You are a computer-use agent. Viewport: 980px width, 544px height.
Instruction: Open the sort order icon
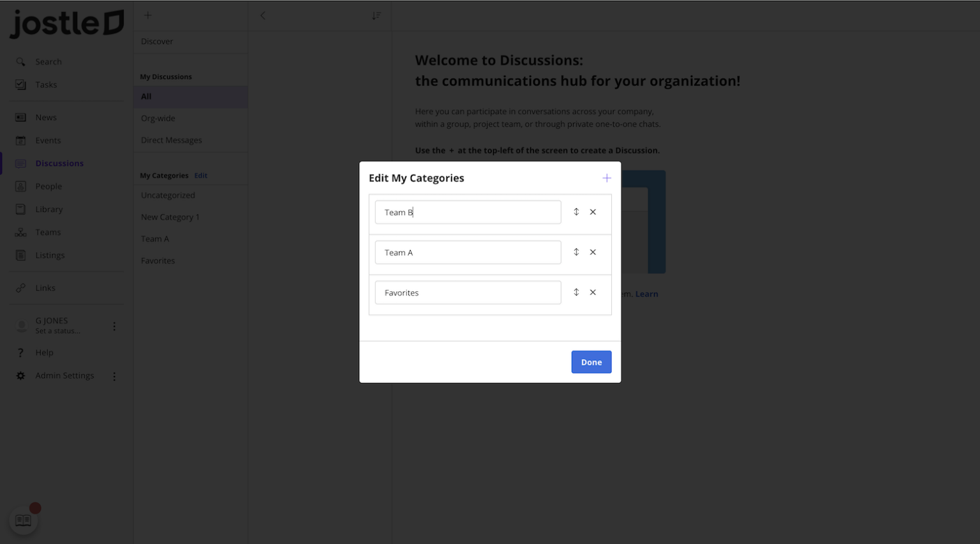[x=376, y=16]
